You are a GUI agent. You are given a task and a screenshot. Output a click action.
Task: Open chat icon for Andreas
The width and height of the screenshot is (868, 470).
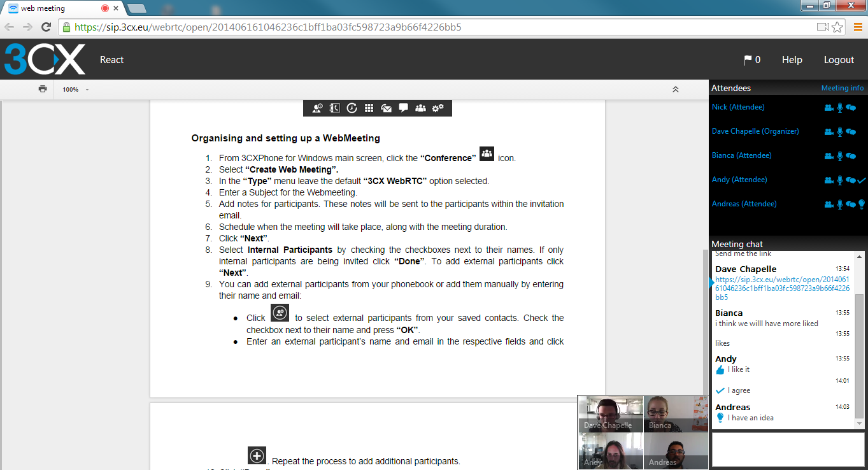[851, 204]
